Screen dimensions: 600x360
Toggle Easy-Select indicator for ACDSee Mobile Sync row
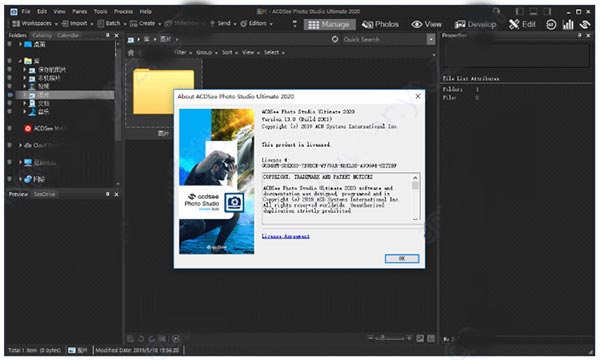pos(10,129)
